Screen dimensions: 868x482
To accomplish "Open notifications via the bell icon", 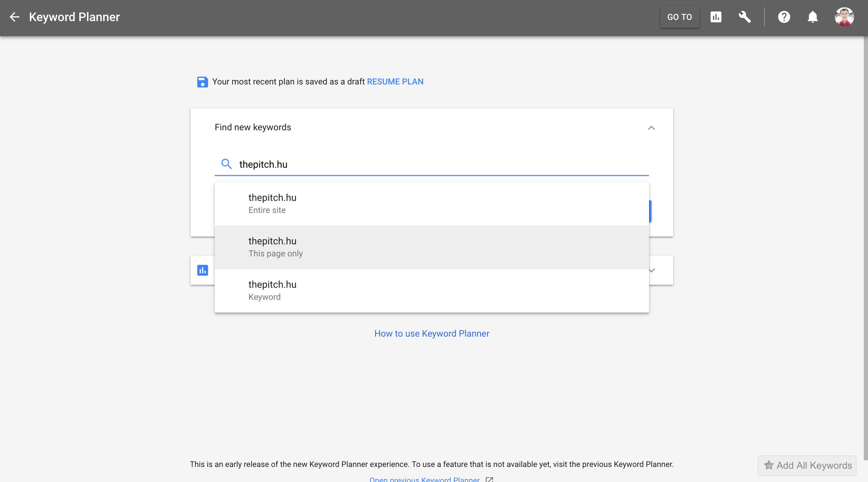I will tap(813, 17).
